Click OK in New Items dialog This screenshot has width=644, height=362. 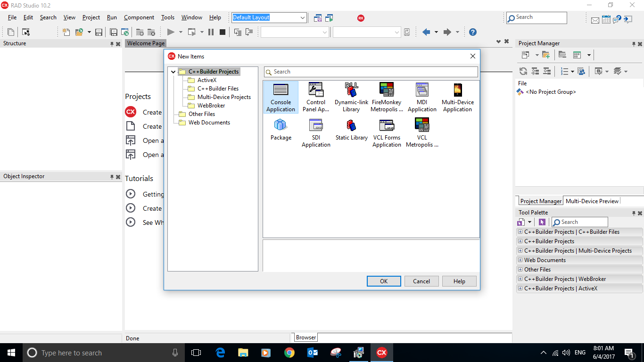point(384,281)
